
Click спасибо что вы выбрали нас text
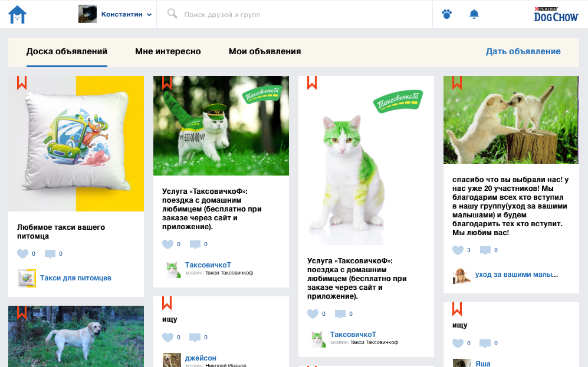click(510, 206)
